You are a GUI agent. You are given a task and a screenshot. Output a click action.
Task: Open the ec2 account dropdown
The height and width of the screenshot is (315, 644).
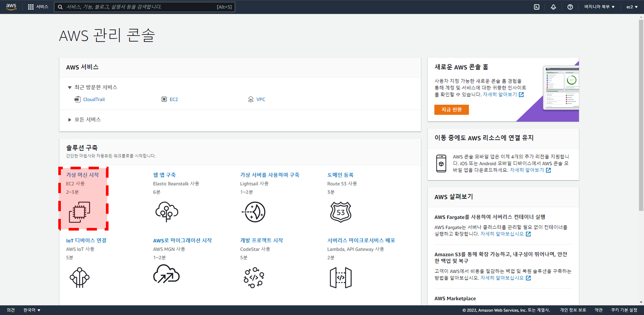[632, 7]
